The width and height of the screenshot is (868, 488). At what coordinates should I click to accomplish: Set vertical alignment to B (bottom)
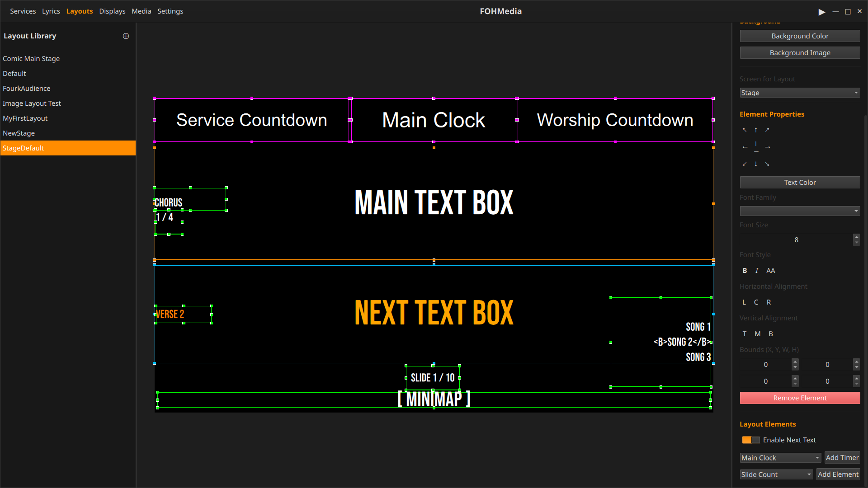[x=771, y=334]
